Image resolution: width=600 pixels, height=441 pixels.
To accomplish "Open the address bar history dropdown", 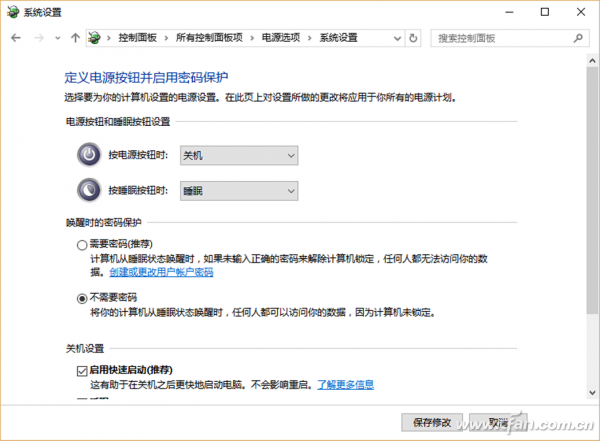I will coord(398,38).
